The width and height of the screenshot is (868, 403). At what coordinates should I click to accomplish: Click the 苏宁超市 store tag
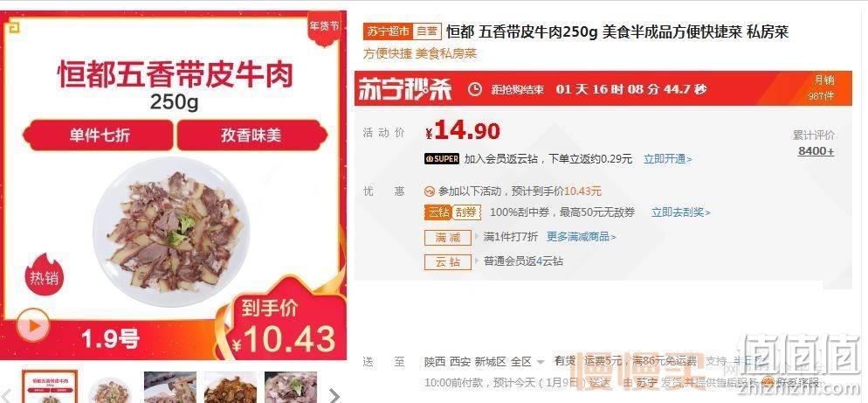[388, 31]
